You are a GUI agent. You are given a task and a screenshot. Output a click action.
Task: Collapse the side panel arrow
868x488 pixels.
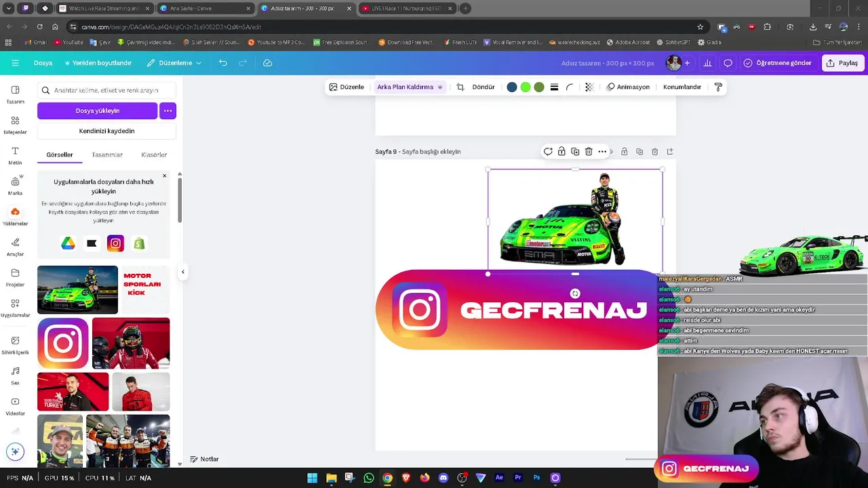coord(182,272)
